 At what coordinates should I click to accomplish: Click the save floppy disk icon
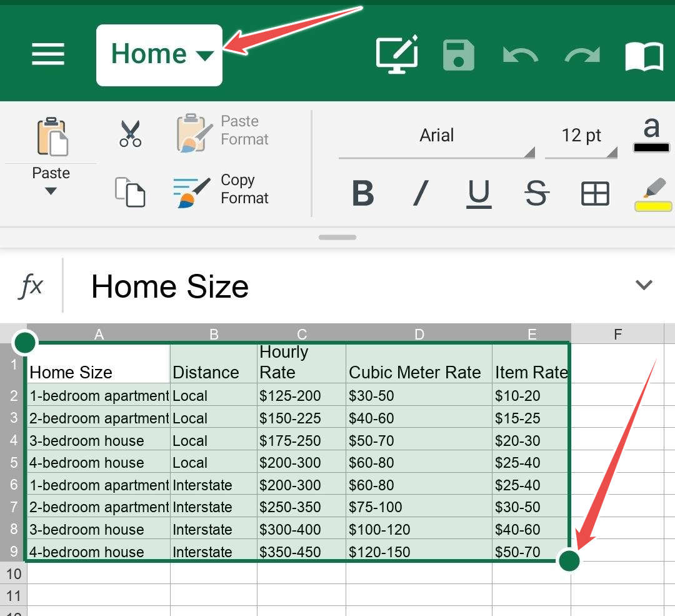tap(459, 55)
